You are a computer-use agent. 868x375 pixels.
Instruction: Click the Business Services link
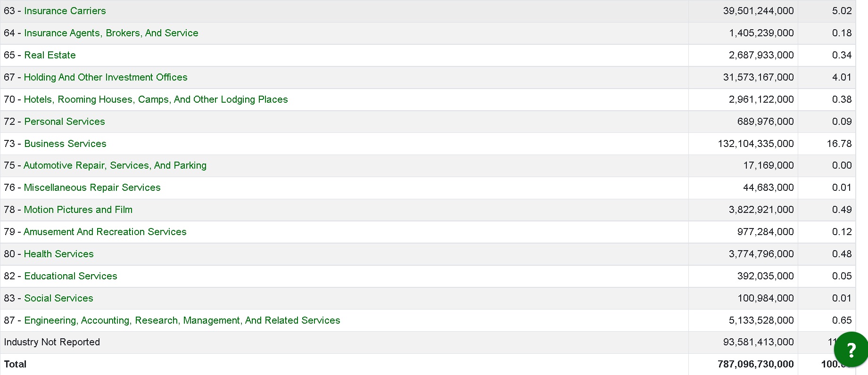[x=65, y=144]
